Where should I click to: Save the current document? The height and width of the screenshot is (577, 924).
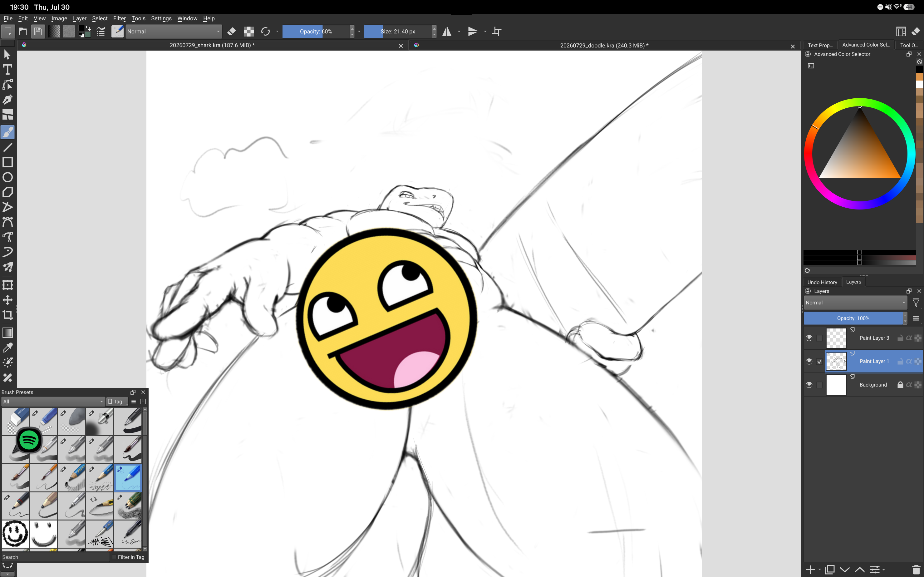[x=38, y=31]
